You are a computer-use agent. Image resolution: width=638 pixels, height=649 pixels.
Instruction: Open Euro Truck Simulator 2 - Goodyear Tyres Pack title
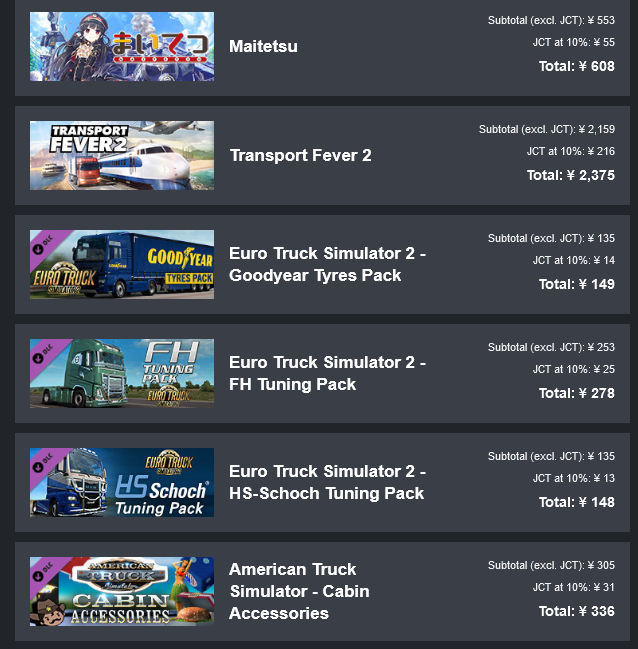tap(327, 264)
